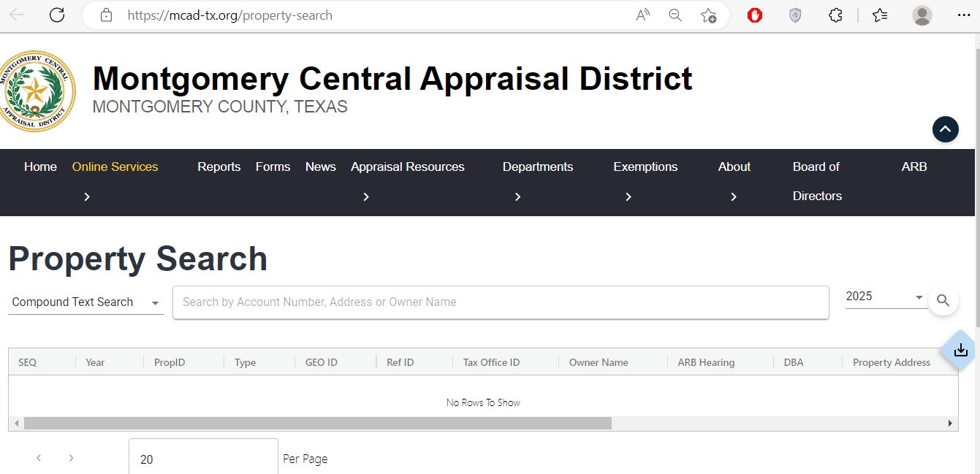
Task: Open the Board of Directors page
Action: (816, 181)
